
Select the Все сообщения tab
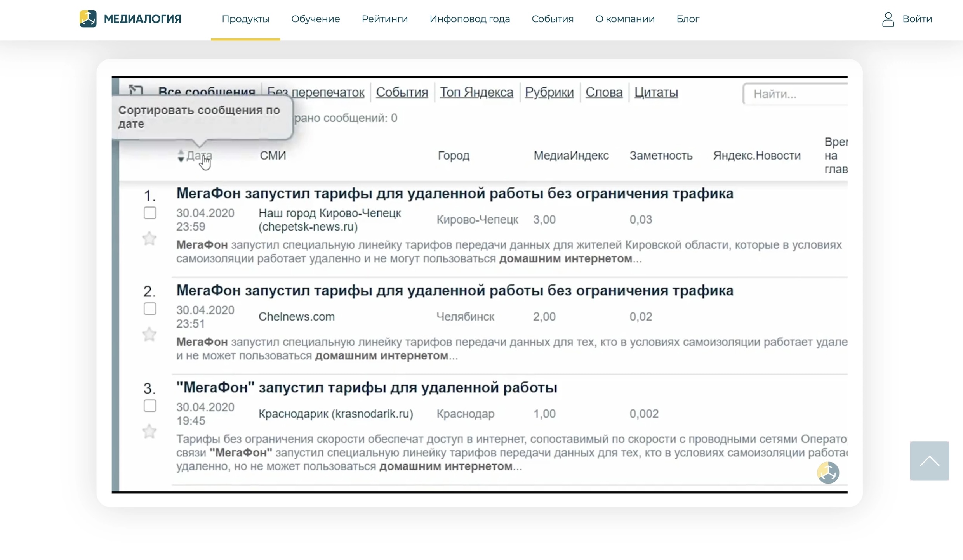click(x=207, y=92)
